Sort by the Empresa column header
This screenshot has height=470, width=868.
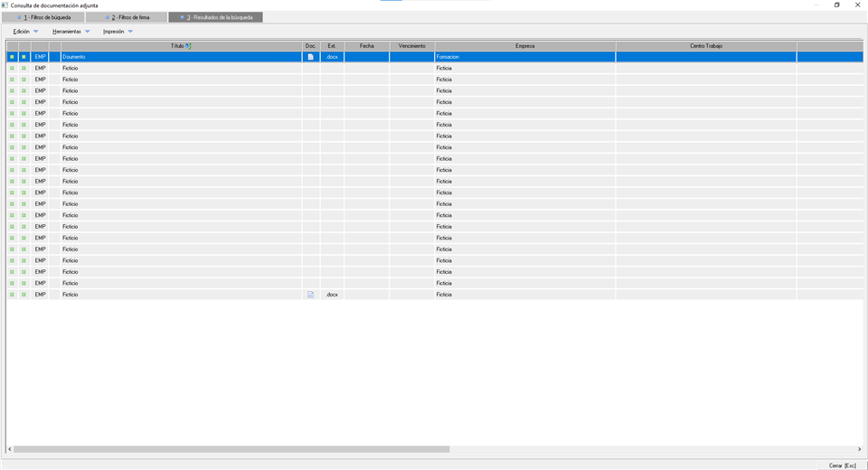(524, 45)
